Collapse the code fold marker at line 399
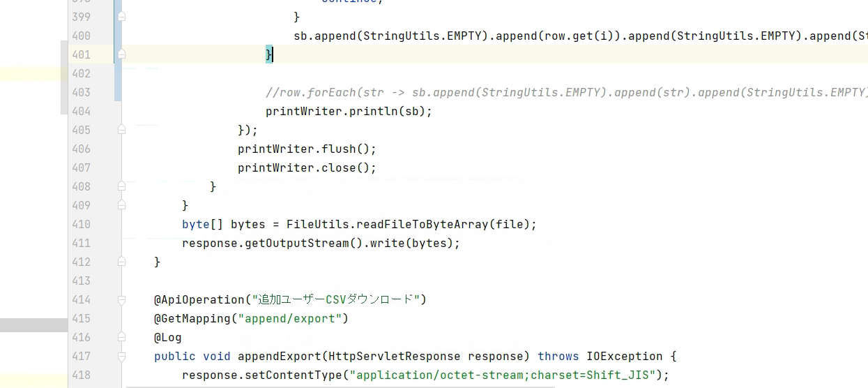The height and width of the screenshot is (388, 868). [121, 16]
